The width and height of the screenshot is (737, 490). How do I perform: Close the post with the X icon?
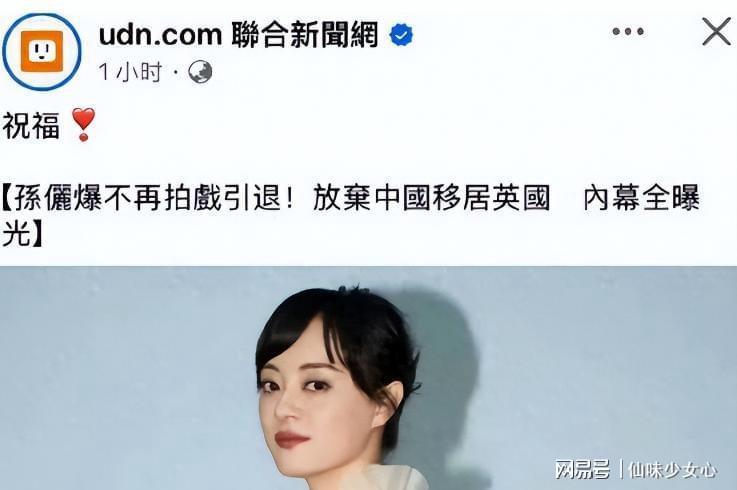pyautogui.click(x=716, y=32)
